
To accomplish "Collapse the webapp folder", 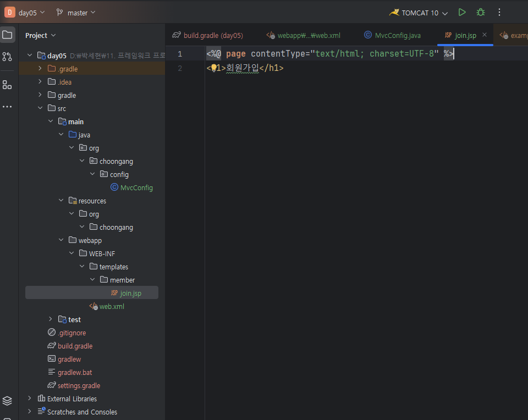I will (x=61, y=240).
